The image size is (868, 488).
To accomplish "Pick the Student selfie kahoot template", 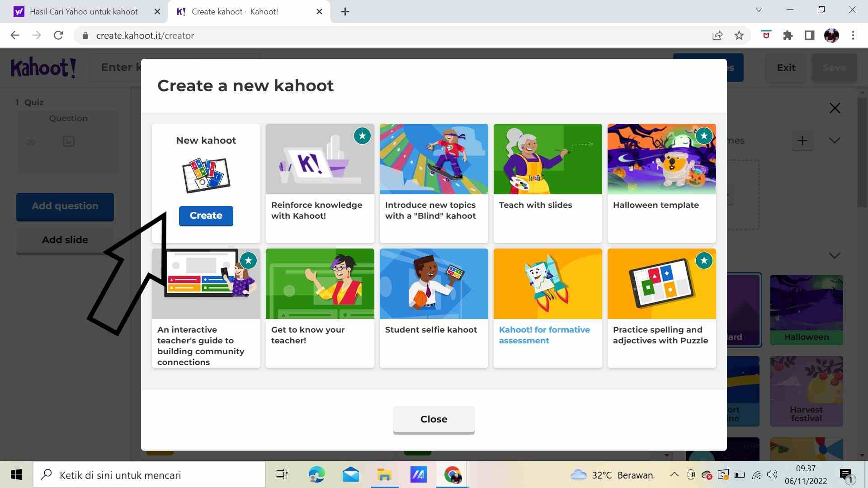I will (434, 308).
